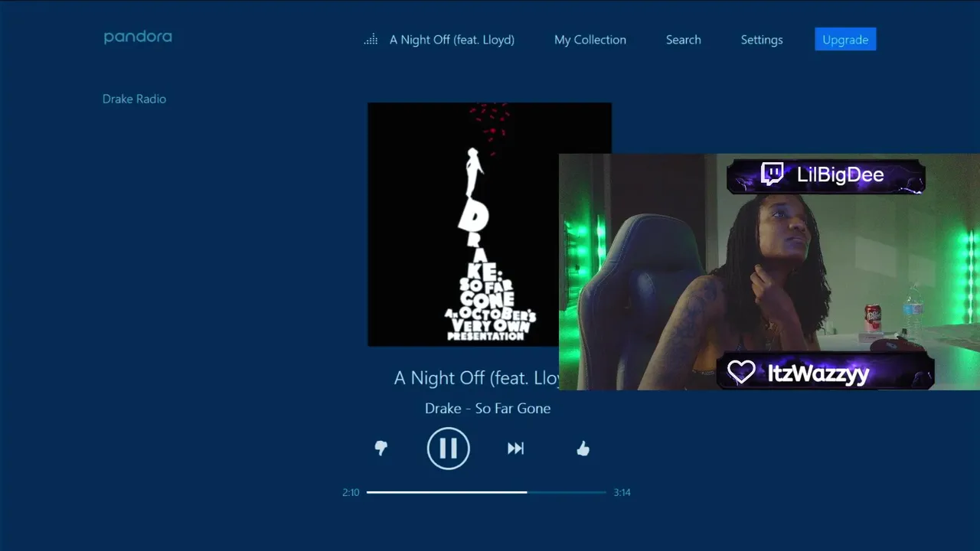This screenshot has width=980, height=551.
Task: Click the heart icon beside ItzWazzyy
Action: pyautogui.click(x=741, y=372)
